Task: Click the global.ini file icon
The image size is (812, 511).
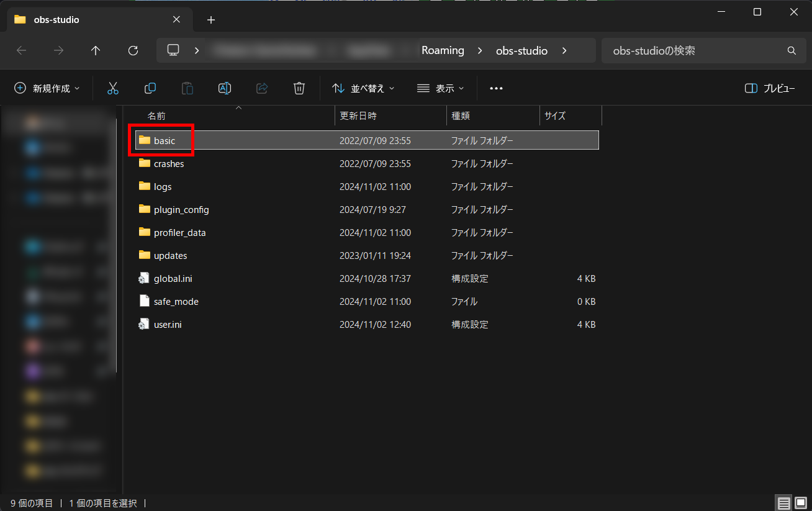Action: pos(145,278)
